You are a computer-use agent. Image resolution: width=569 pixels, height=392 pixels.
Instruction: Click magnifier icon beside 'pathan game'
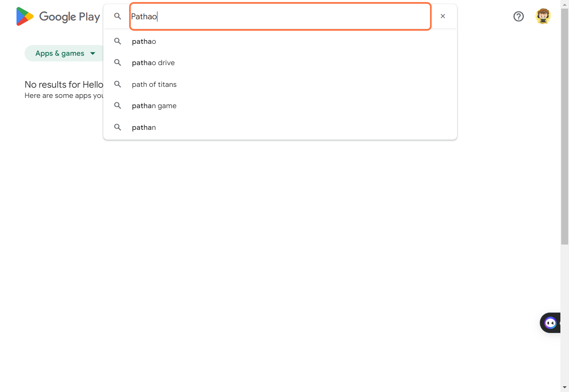point(118,106)
